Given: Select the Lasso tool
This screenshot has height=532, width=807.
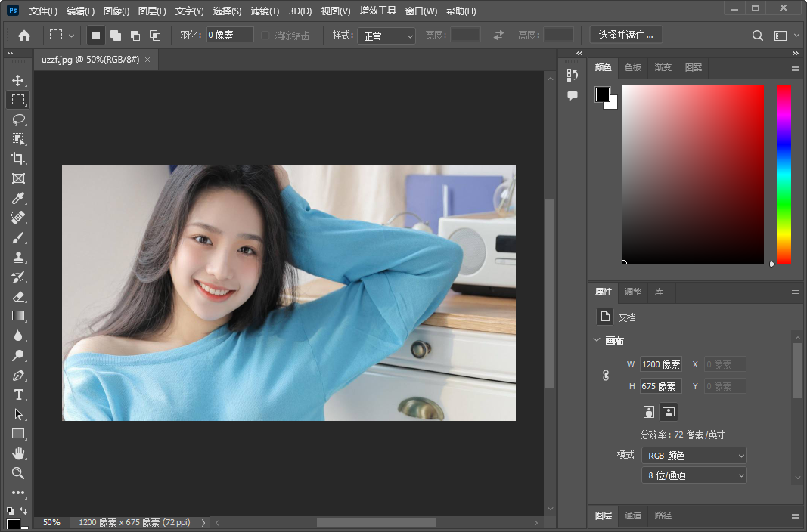Looking at the screenshot, I should pos(18,119).
